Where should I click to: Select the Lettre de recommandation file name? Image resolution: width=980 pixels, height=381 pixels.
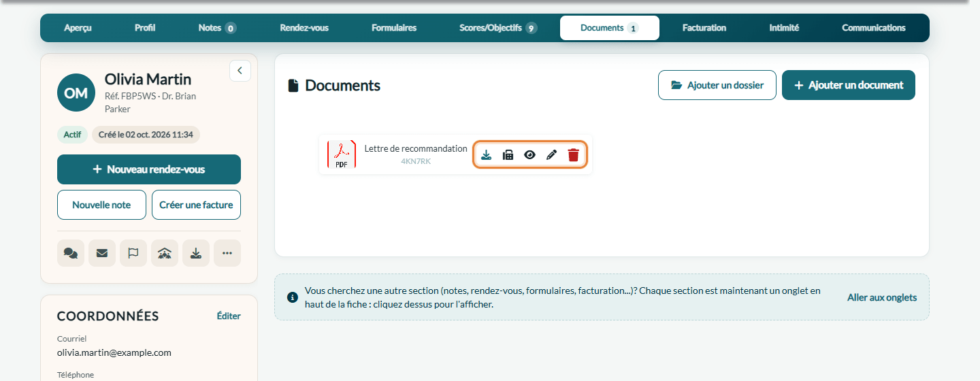pyautogui.click(x=416, y=148)
